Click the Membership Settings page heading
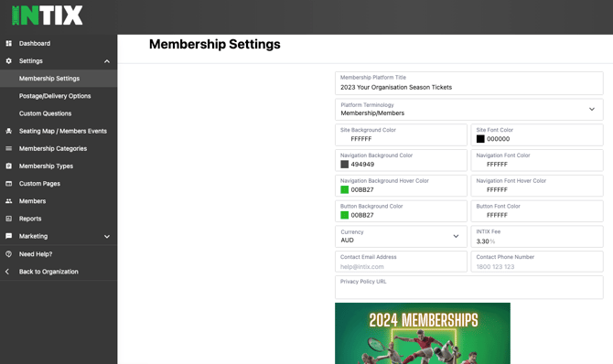Viewport: 613px width, 364px height. (x=215, y=44)
